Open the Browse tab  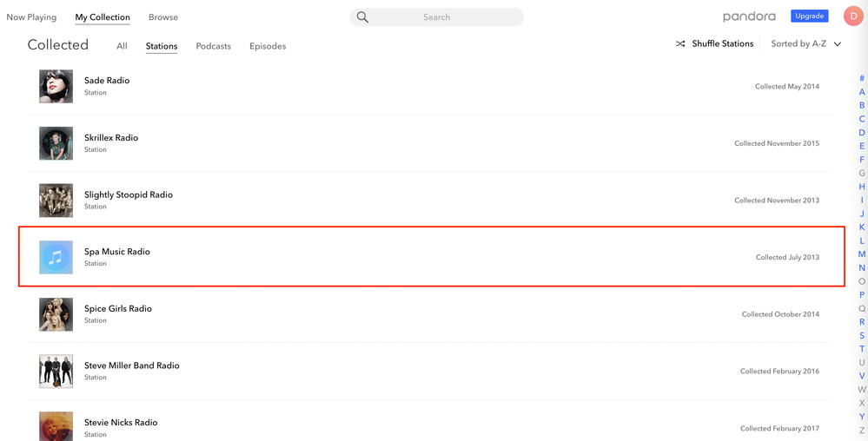pyautogui.click(x=163, y=17)
